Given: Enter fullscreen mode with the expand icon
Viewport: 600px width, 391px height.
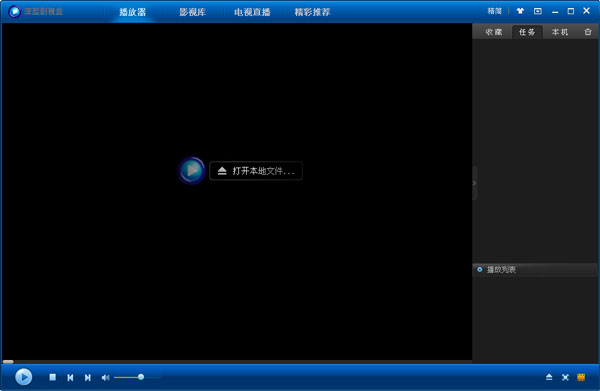Looking at the screenshot, I should (565, 377).
